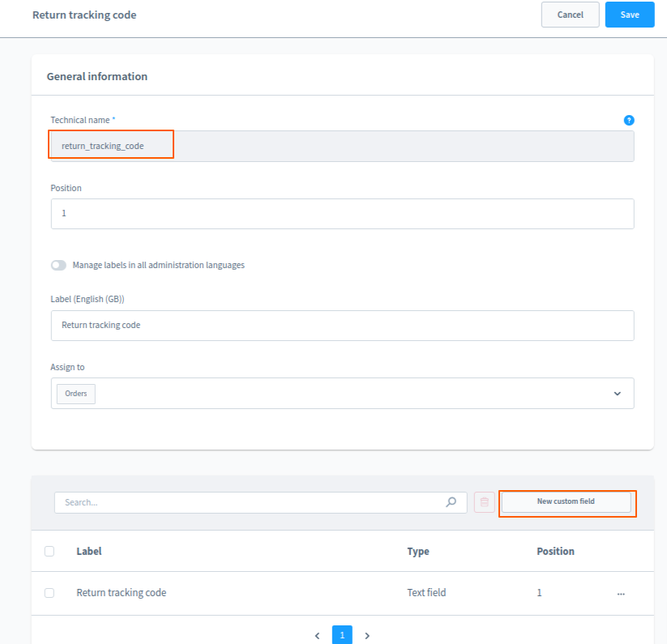Open the Return tracking code field entry
Screen dimensions: 667x644
122,593
